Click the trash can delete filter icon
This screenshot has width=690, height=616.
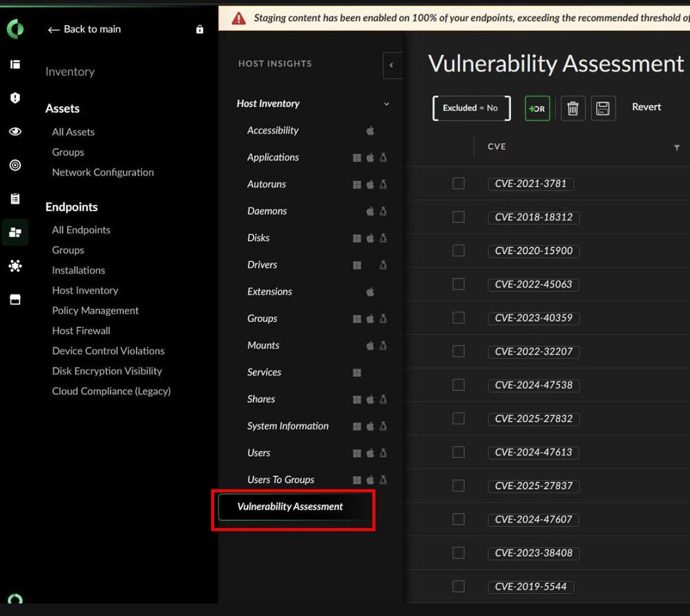pos(573,108)
